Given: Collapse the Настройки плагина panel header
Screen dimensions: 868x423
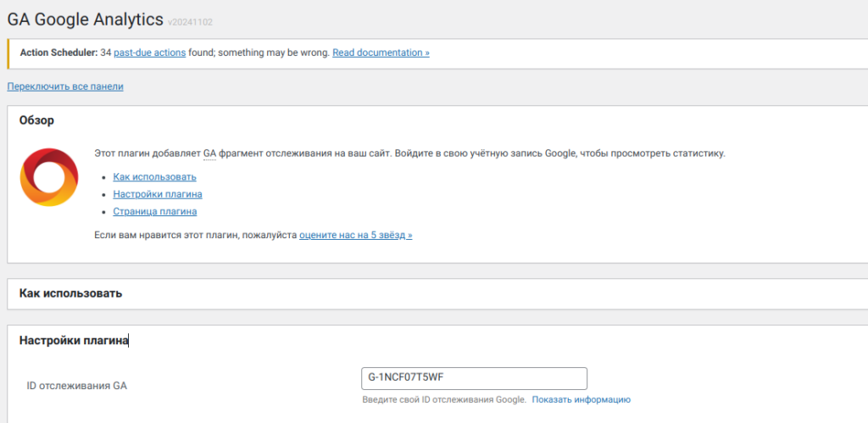Looking at the screenshot, I should 74,341.
